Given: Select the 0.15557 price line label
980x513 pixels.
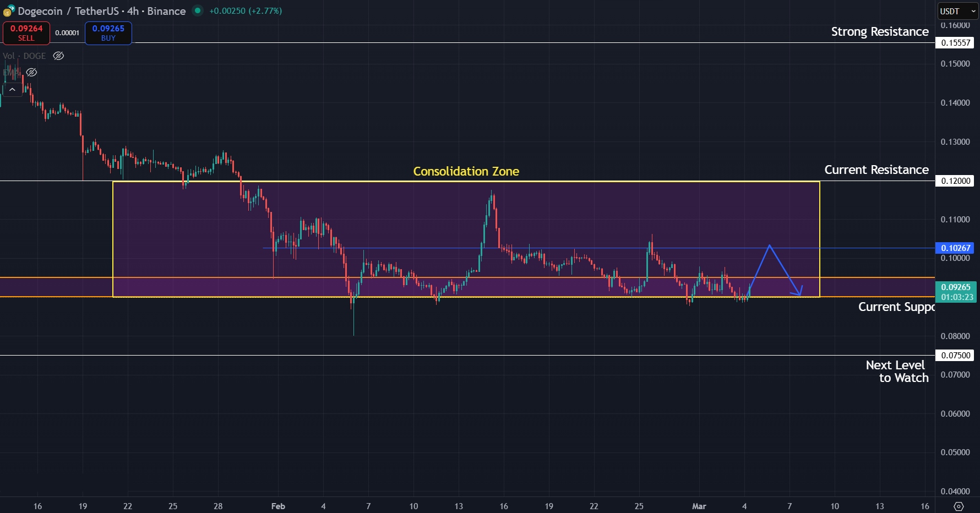Looking at the screenshot, I should (955, 42).
